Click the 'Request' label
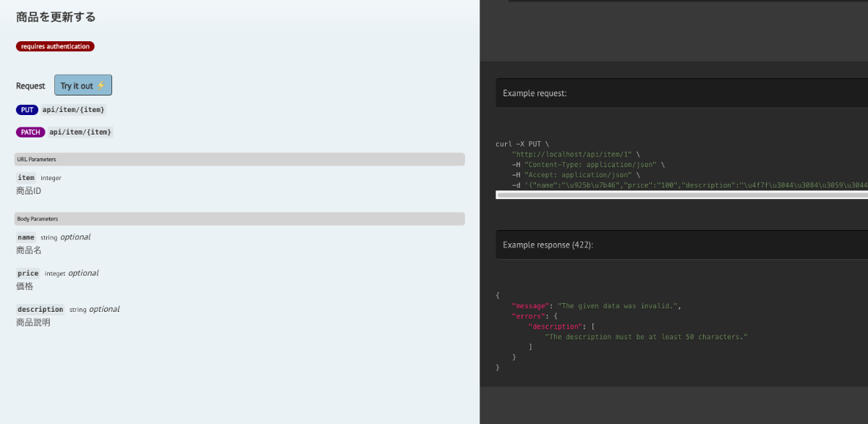 pyautogui.click(x=30, y=85)
